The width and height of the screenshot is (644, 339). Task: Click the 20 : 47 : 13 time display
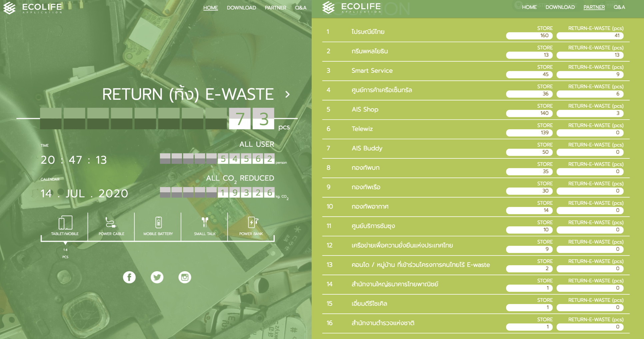pyautogui.click(x=74, y=160)
